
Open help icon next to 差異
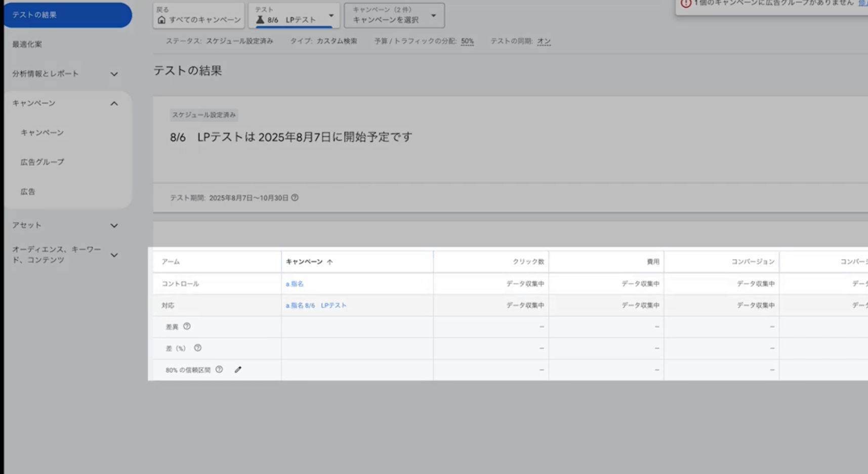tap(187, 326)
